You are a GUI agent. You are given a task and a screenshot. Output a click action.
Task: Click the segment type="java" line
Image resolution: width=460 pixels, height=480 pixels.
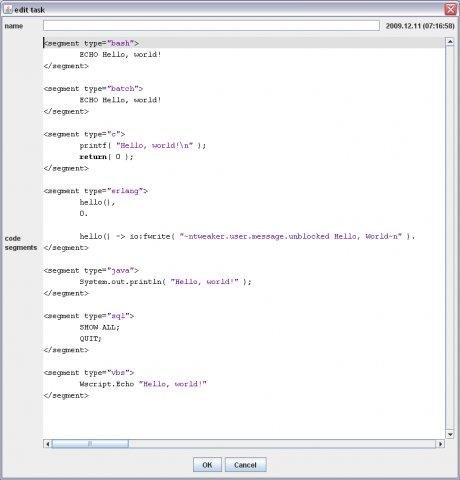coord(91,270)
